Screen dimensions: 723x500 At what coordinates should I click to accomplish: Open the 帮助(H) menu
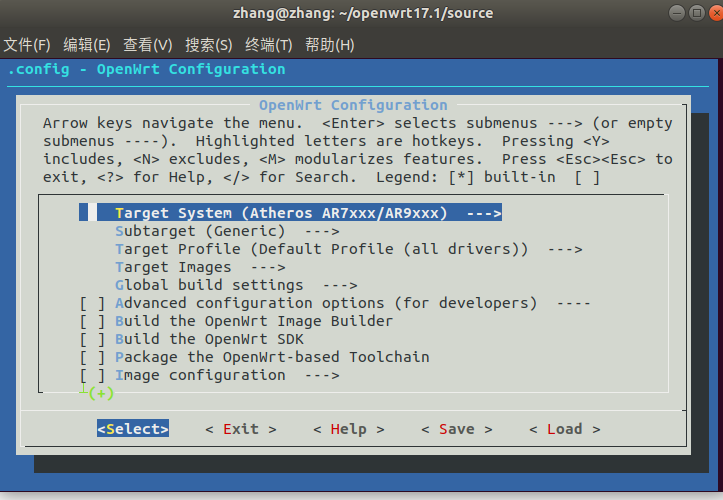coord(330,45)
